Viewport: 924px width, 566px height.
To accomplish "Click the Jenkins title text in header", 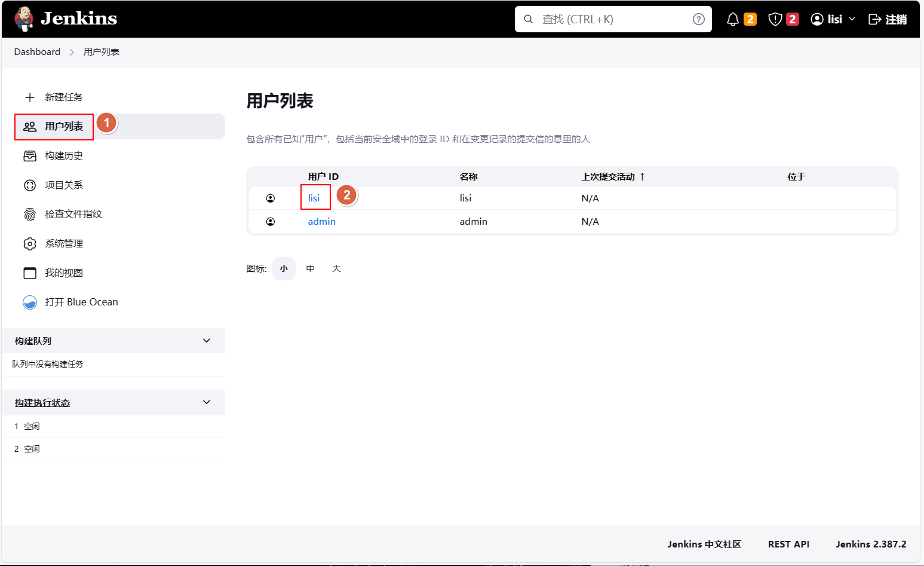I will click(79, 19).
